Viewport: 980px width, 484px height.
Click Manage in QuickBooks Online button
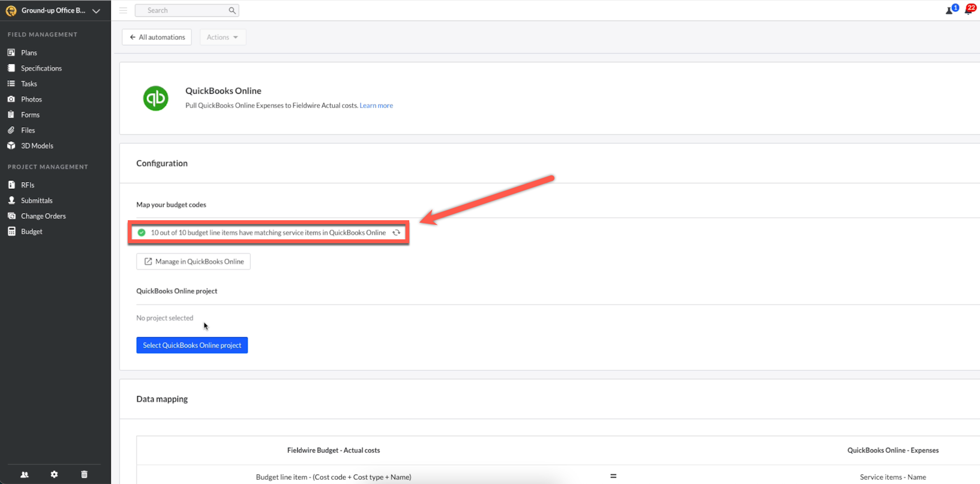point(193,261)
